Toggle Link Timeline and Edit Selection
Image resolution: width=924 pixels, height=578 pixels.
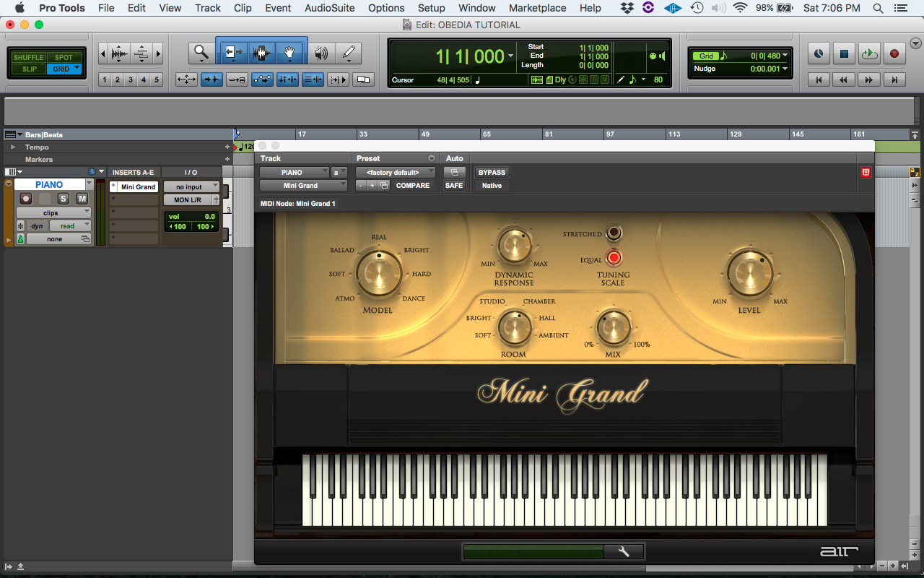(x=287, y=79)
